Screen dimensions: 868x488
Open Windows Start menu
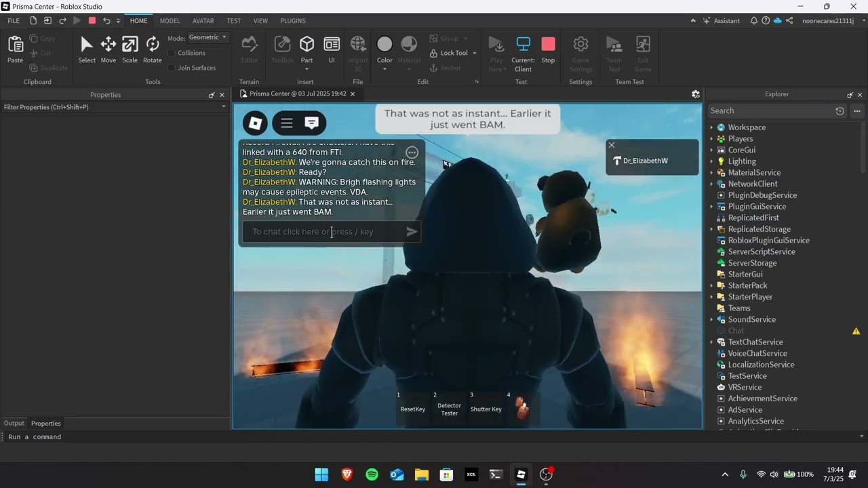tap(321, 474)
